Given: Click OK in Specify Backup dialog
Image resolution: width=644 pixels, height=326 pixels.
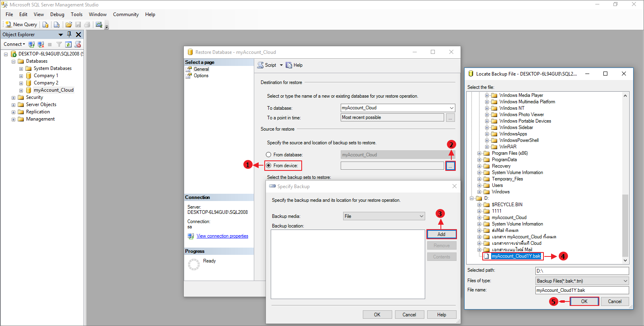Looking at the screenshot, I should click(x=377, y=315).
